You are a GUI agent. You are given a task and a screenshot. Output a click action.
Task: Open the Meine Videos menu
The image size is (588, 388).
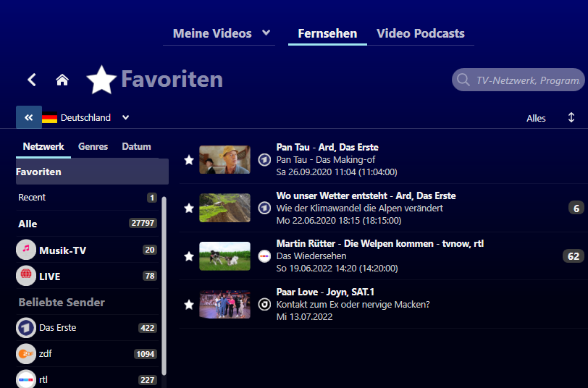[212, 33]
